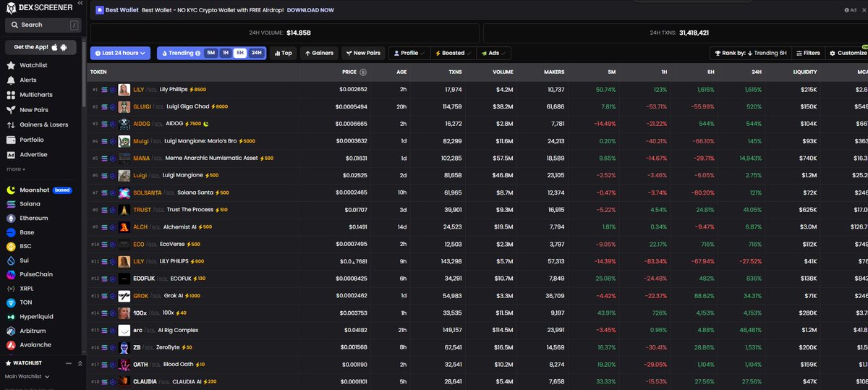
Task: Select the PulseChain chain icon
Action: [11, 274]
